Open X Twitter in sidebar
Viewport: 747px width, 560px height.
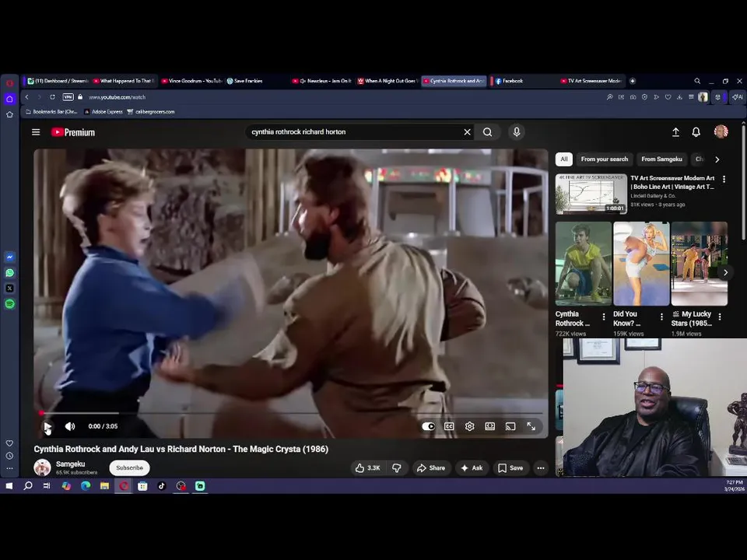pos(10,289)
